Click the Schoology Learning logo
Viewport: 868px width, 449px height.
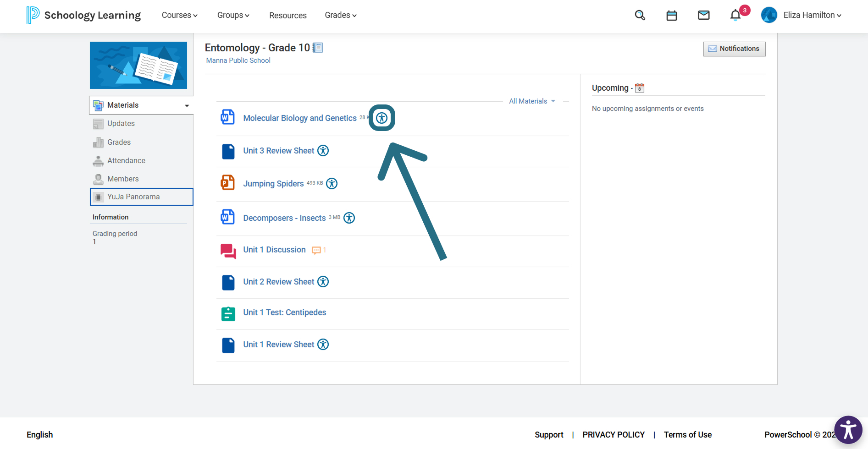click(x=83, y=15)
